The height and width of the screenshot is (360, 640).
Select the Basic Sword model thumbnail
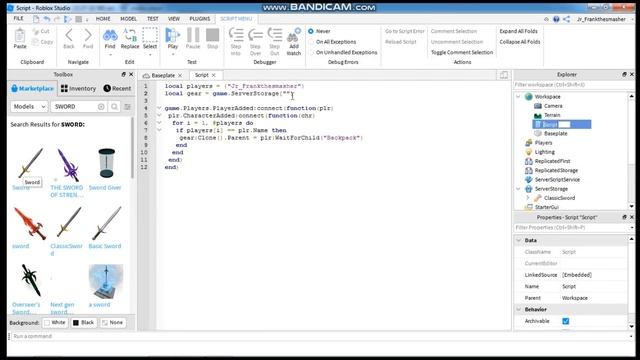(106, 223)
